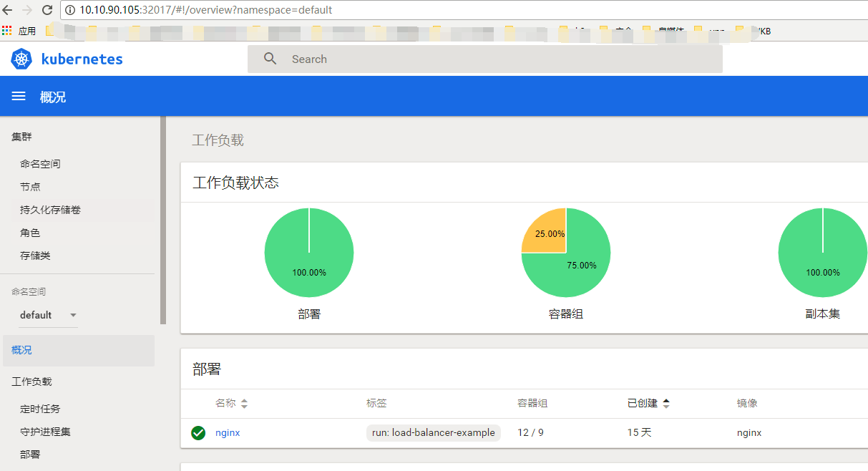This screenshot has height=471, width=868.
Task: Click the run: load-balancer-example label
Action: 433,433
